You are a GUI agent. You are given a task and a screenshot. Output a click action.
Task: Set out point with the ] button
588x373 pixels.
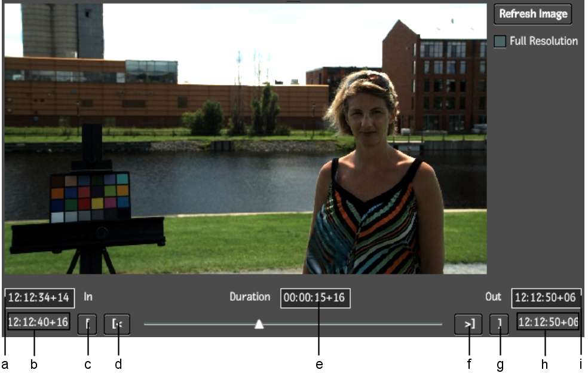pyautogui.click(x=499, y=324)
